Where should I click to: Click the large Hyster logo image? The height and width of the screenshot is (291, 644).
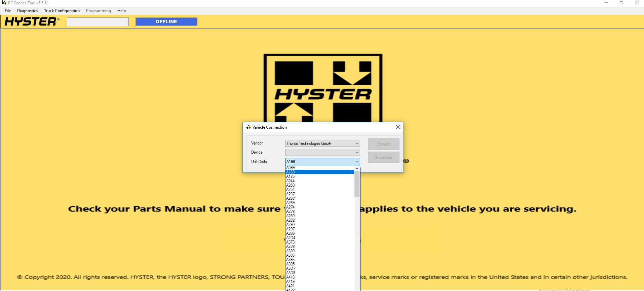(x=323, y=88)
